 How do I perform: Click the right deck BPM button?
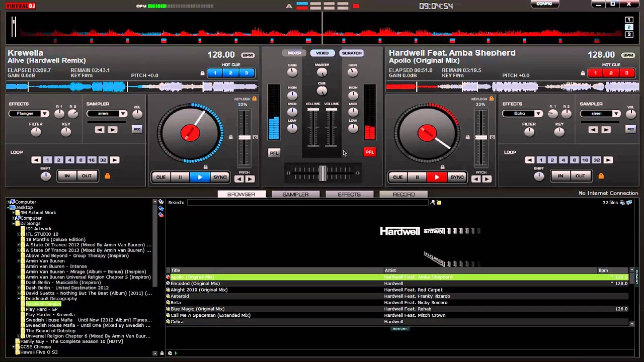click(628, 55)
